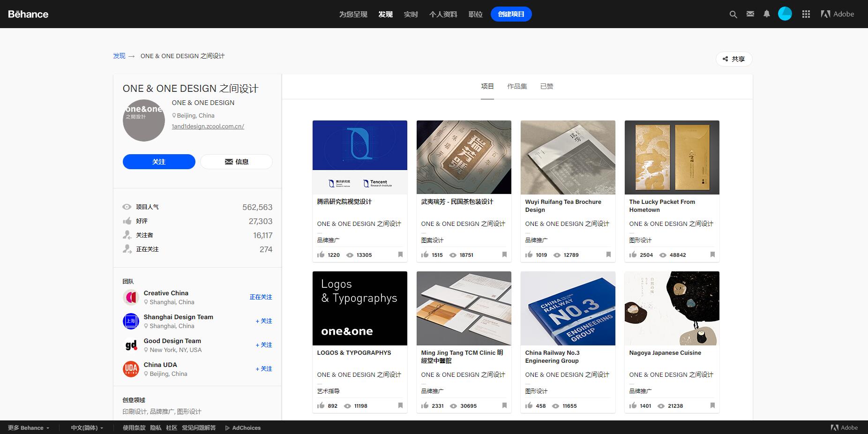Image resolution: width=868 pixels, height=434 pixels.
Task: Open the 使用条款 footer link
Action: (x=134, y=428)
